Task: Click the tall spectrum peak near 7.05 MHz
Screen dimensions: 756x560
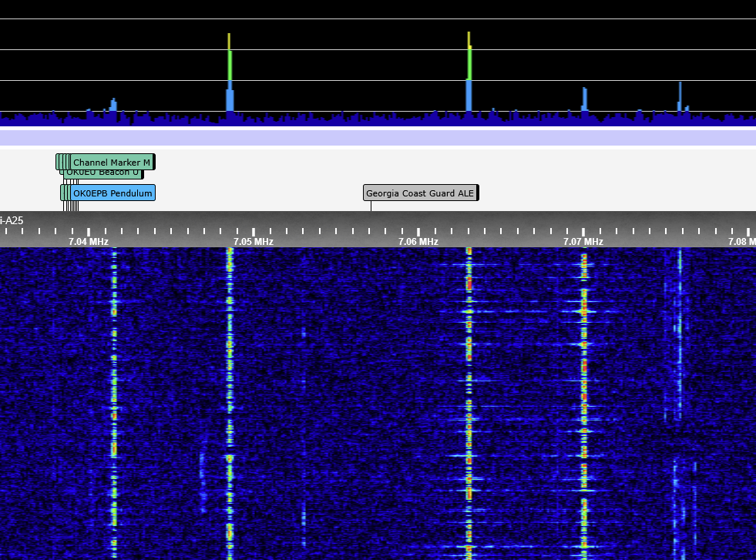Action: [229, 77]
